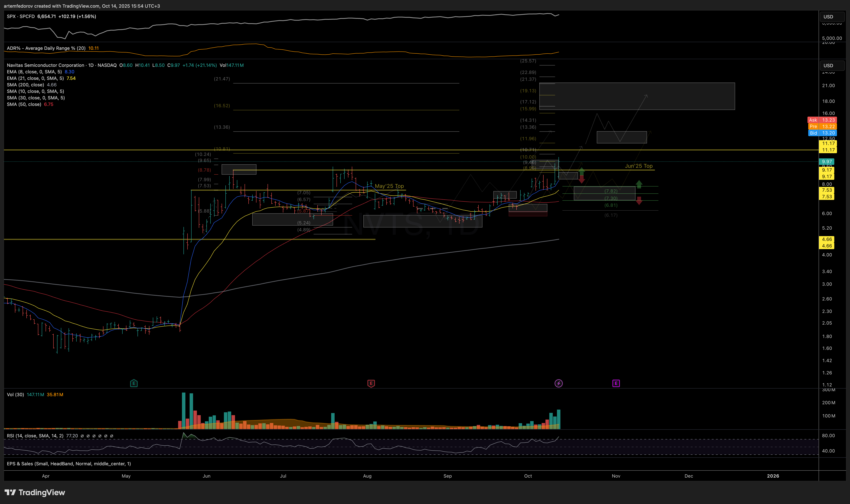The height and width of the screenshot is (504, 850).
Task: Click the May'25 Top line label
Action: 389,186
